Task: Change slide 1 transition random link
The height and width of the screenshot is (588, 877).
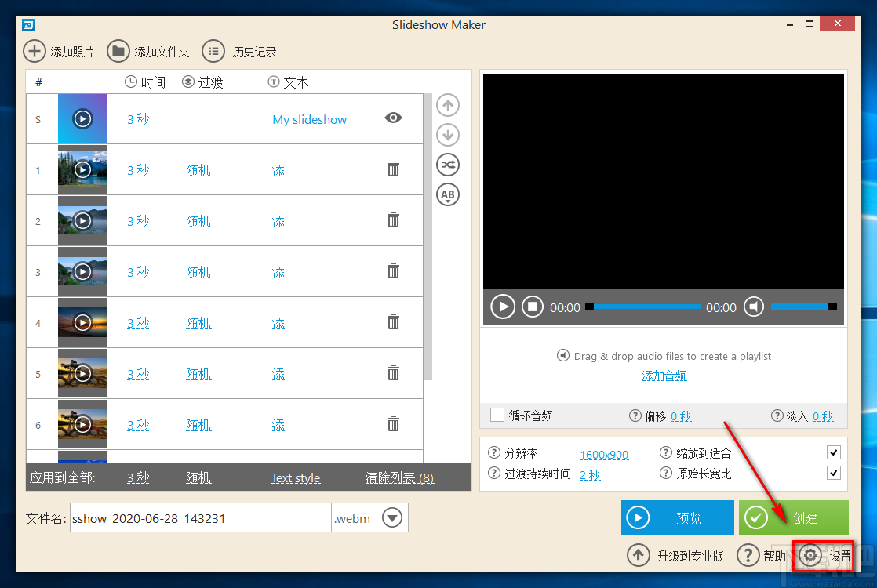Action: click(x=198, y=170)
